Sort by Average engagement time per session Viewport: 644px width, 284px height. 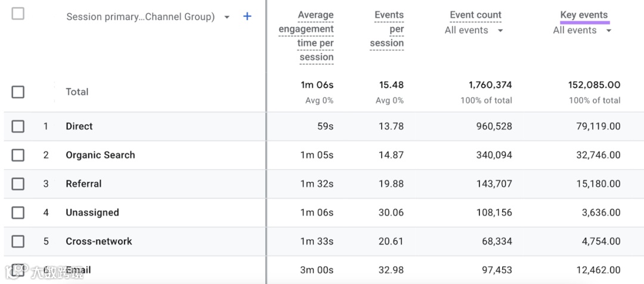click(306, 36)
